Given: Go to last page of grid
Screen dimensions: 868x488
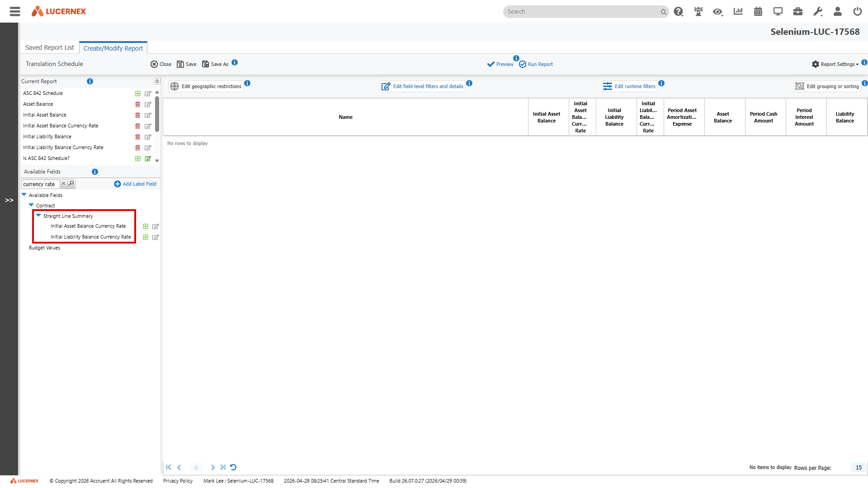Looking at the screenshot, I should click(223, 467).
